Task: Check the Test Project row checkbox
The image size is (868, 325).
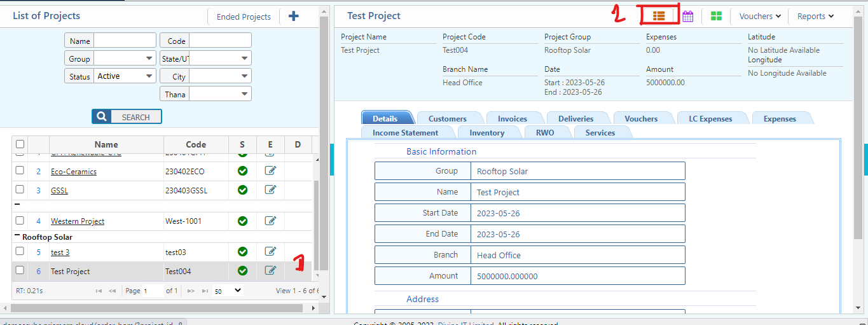Action: pos(20,270)
